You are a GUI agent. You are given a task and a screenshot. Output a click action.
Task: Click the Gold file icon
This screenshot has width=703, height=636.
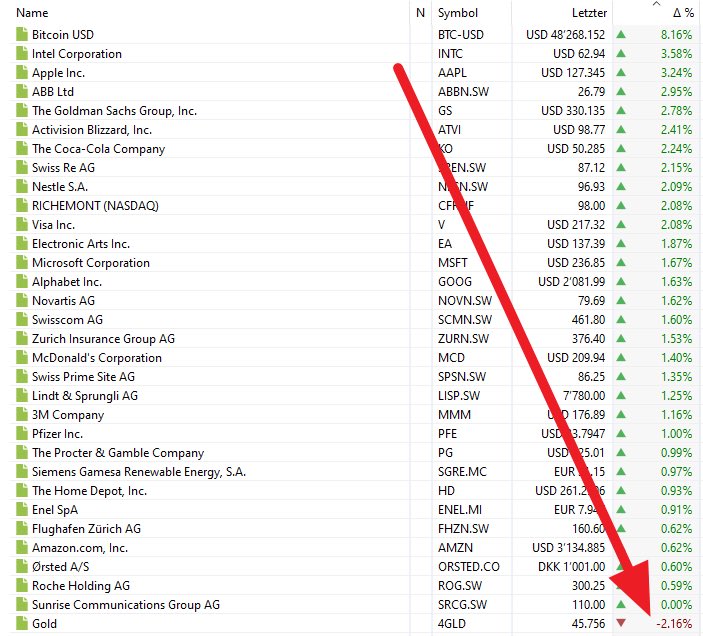tap(22, 623)
